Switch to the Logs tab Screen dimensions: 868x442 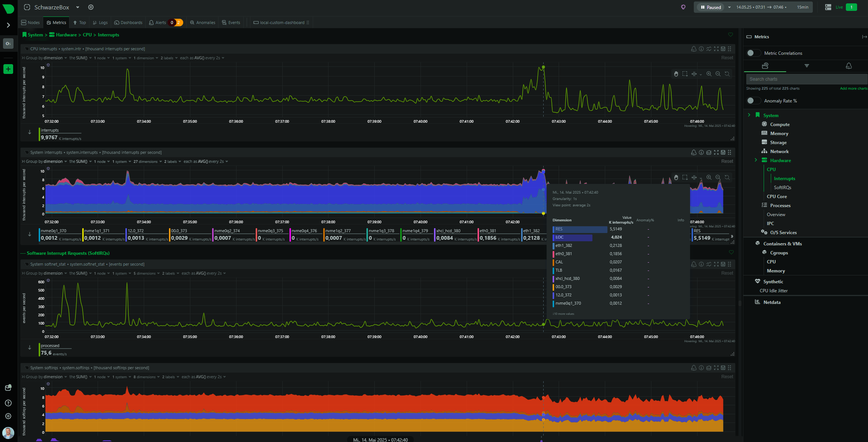pos(100,23)
